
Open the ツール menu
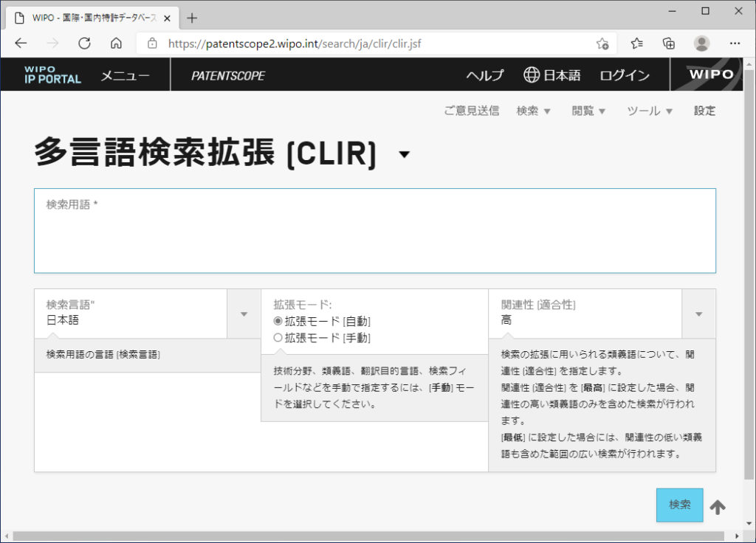pyautogui.click(x=650, y=111)
